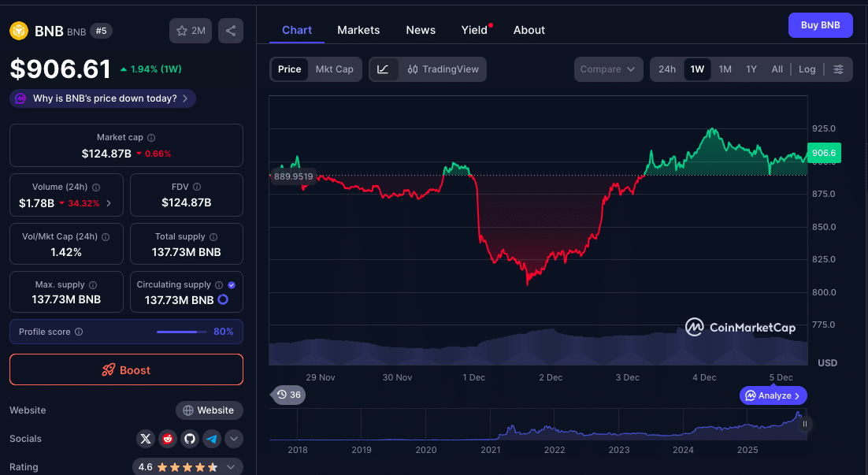The width and height of the screenshot is (868, 475).
Task: Open the share options icon
Action: 230,30
